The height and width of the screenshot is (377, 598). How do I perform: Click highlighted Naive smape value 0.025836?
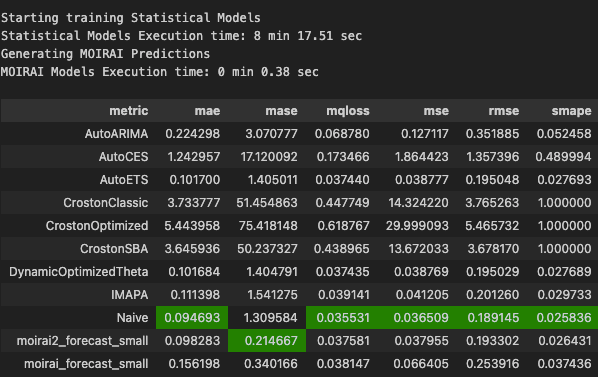(563, 318)
